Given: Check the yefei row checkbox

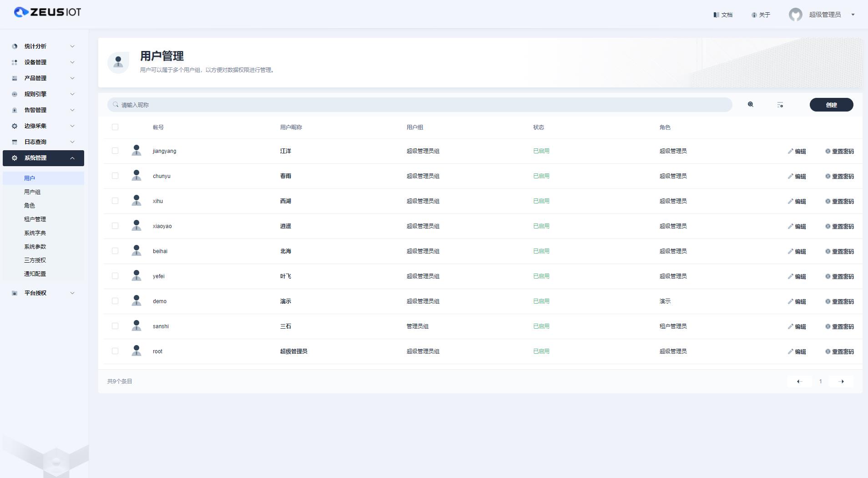Looking at the screenshot, I should (115, 276).
